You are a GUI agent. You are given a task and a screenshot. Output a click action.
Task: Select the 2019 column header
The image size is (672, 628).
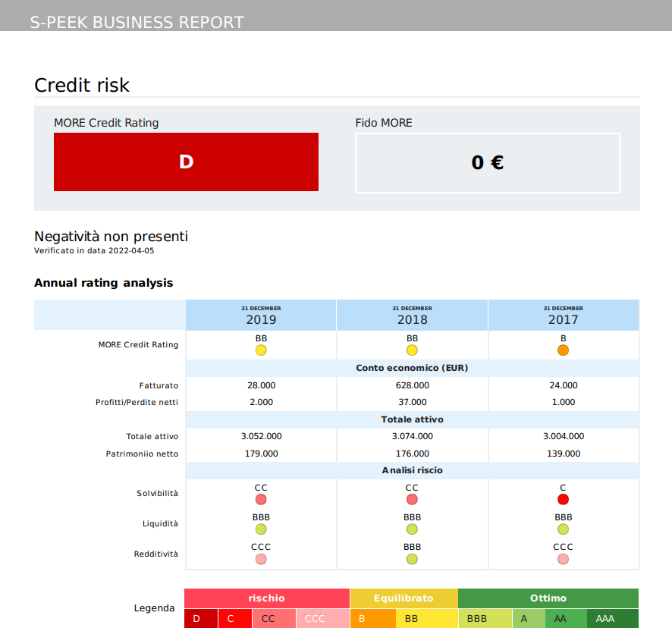(261, 315)
